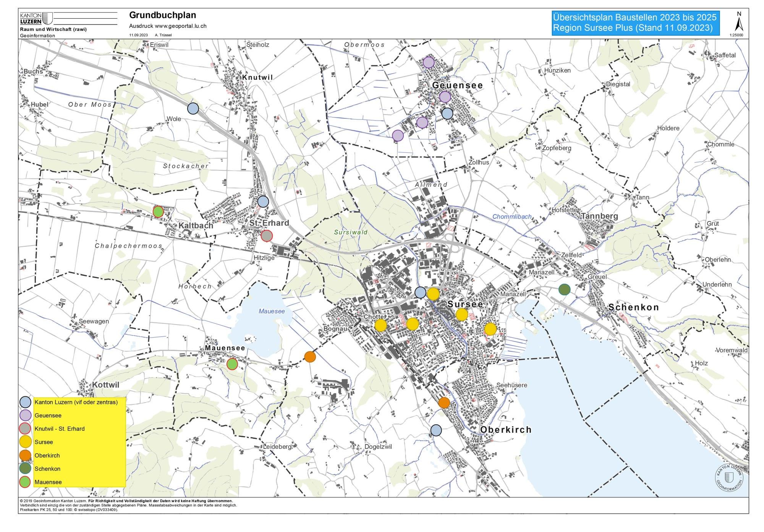Click the orange Oberkirch legend circle
This screenshot has height=532, width=764.
[x=25, y=455]
